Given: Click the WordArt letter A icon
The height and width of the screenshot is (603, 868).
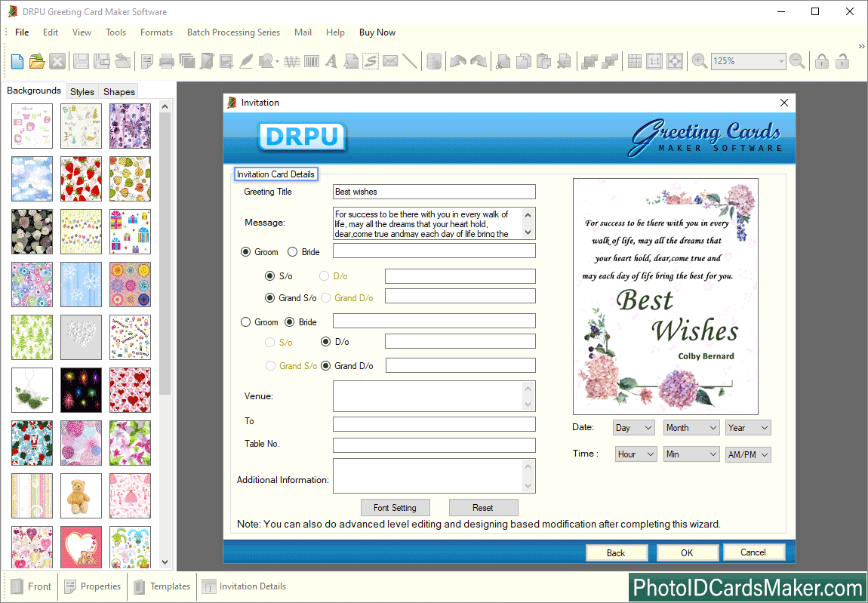Looking at the screenshot, I should [331, 61].
